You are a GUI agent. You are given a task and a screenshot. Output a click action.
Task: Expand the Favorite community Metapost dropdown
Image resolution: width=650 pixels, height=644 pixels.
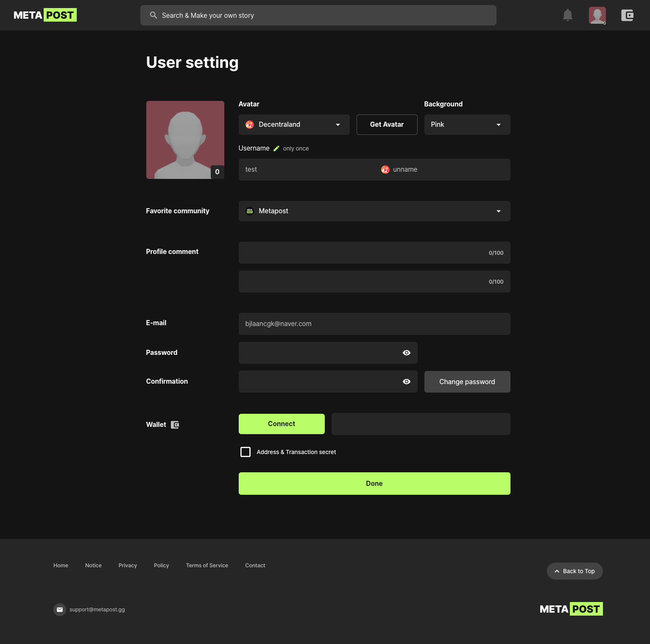point(374,211)
